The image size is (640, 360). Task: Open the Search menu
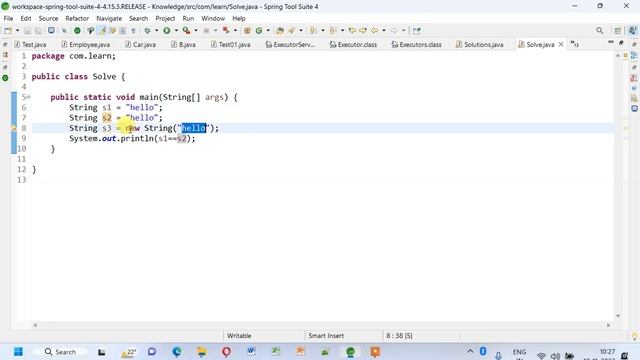[x=138, y=18]
